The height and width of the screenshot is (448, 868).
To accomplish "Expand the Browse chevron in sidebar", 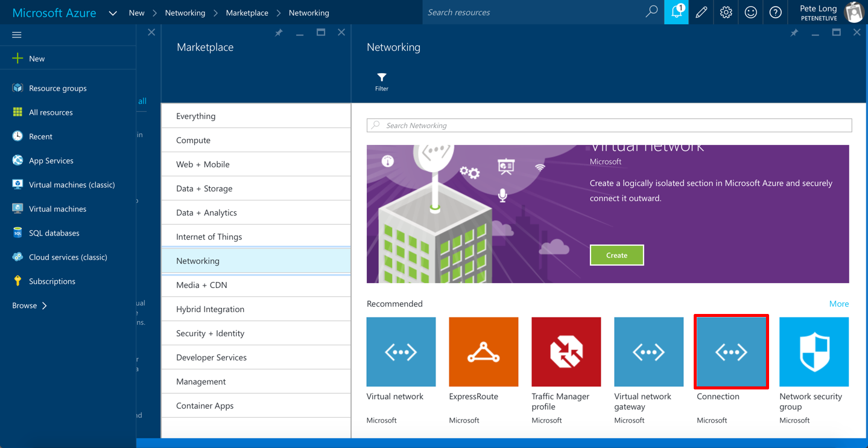I will click(x=45, y=306).
